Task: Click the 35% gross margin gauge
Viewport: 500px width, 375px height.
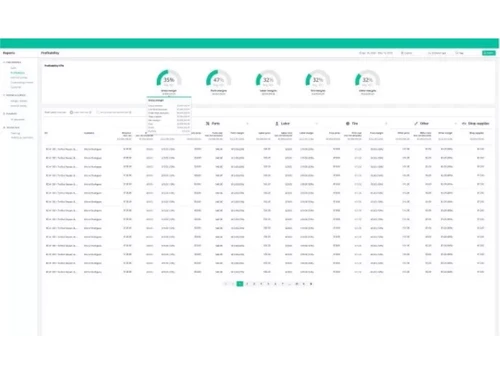Action: pyautogui.click(x=169, y=79)
